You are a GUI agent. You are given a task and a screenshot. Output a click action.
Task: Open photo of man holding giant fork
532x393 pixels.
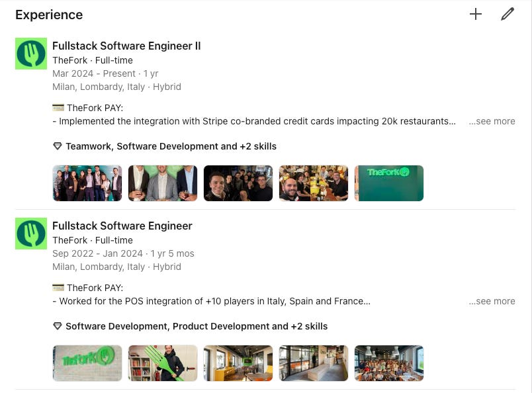click(163, 363)
